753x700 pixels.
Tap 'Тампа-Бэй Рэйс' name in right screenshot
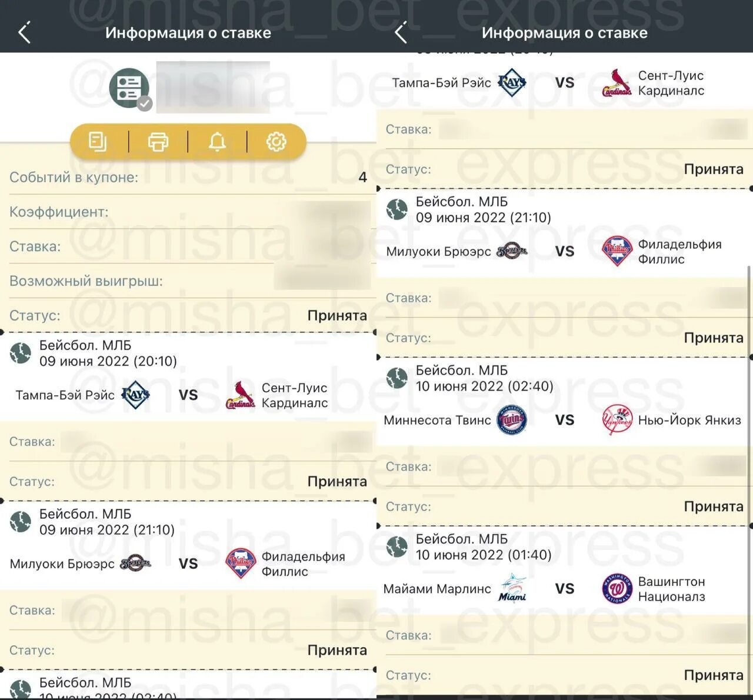point(441,82)
